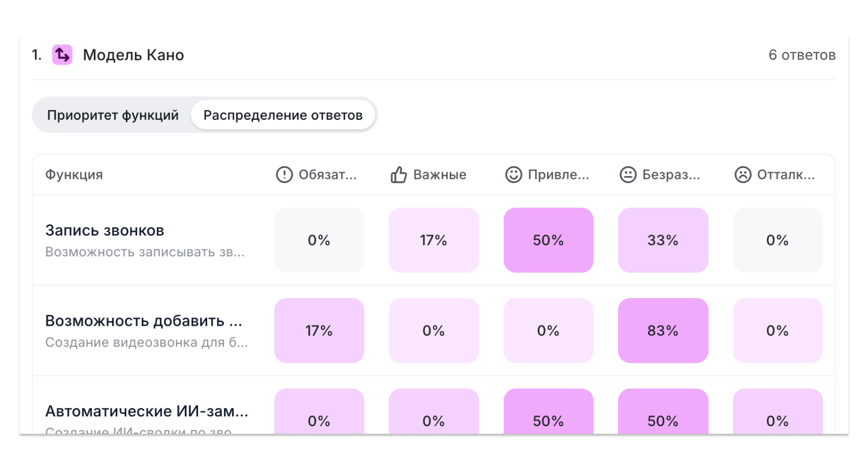Click the 83% cell in the indifferent column
Viewport: 868px width, 463px height.
pos(662,331)
